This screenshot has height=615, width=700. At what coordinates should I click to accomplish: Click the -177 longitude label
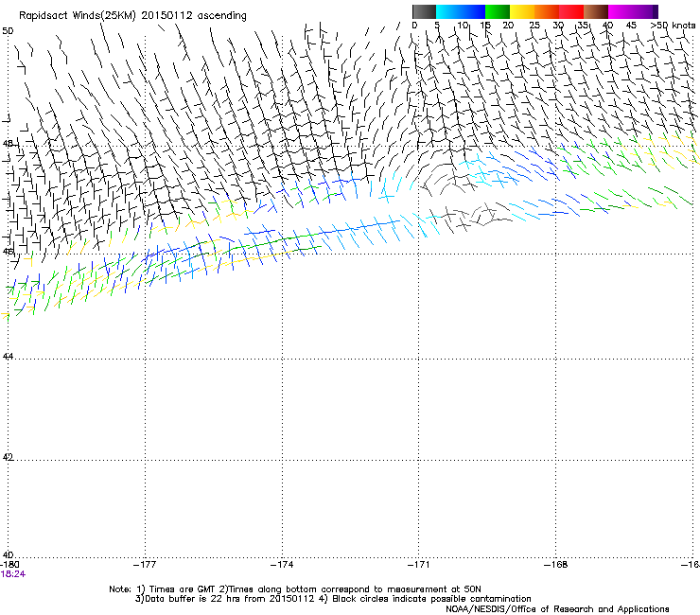click(x=145, y=565)
